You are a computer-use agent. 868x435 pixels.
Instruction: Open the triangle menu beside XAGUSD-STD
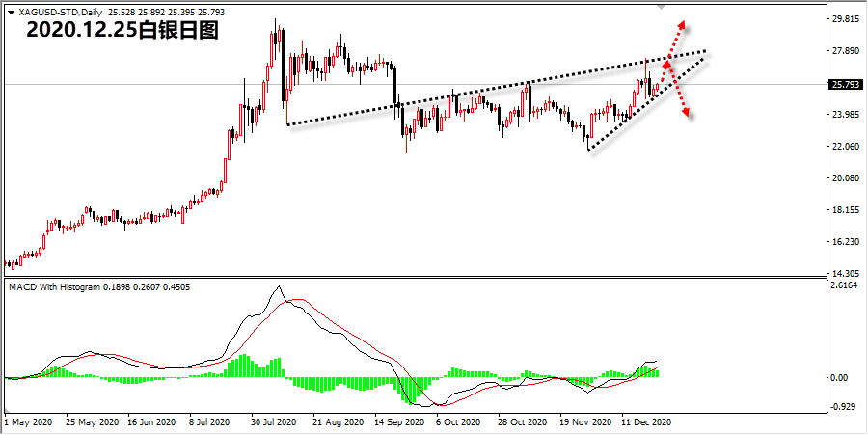pyautogui.click(x=12, y=12)
